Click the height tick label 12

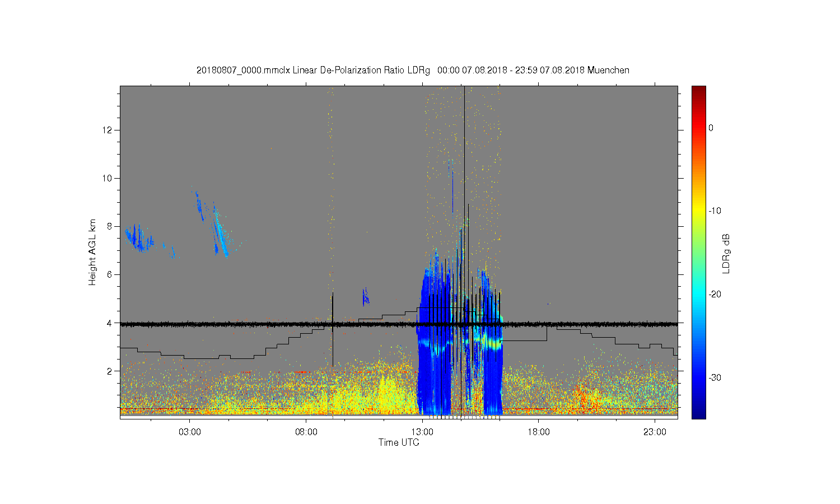coord(108,130)
